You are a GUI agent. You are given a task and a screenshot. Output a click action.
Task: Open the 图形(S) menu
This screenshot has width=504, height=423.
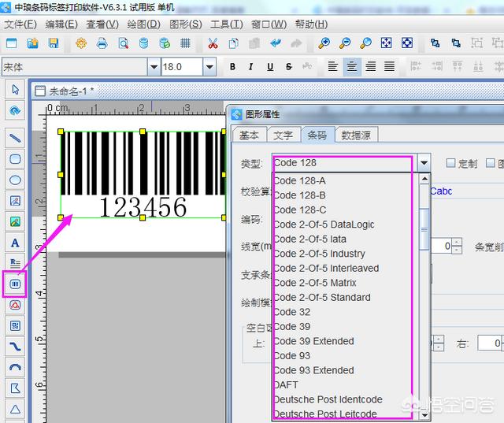(x=186, y=24)
